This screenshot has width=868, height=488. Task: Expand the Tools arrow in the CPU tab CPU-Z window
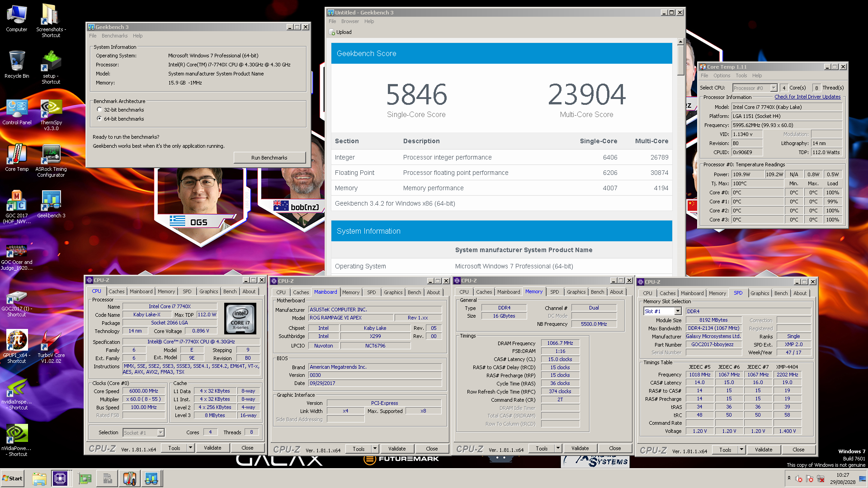(190, 448)
